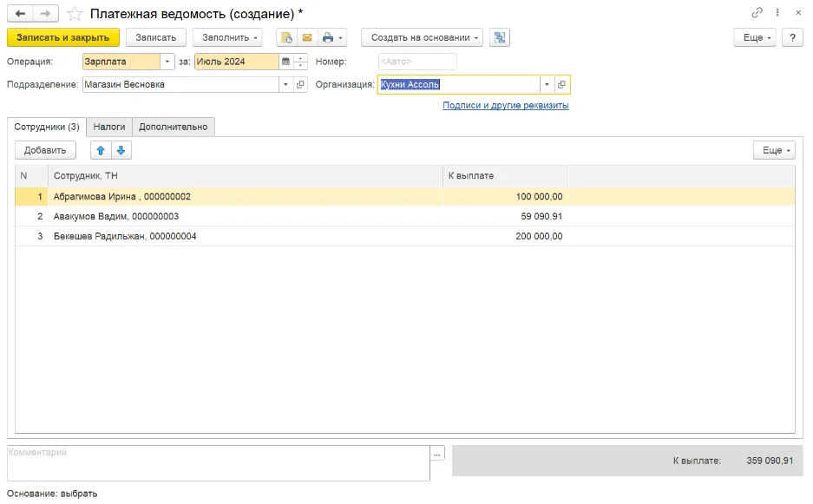Image resolution: width=813 pixels, height=504 pixels.
Task: Add document to favorites with star icon
Action: click(75, 14)
